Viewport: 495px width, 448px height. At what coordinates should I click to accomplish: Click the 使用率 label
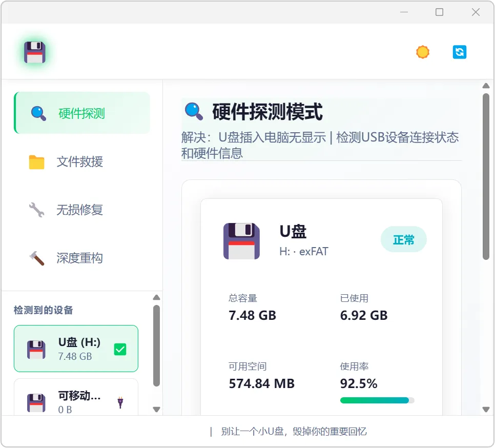pyautogui.click(x=354, y=366)
